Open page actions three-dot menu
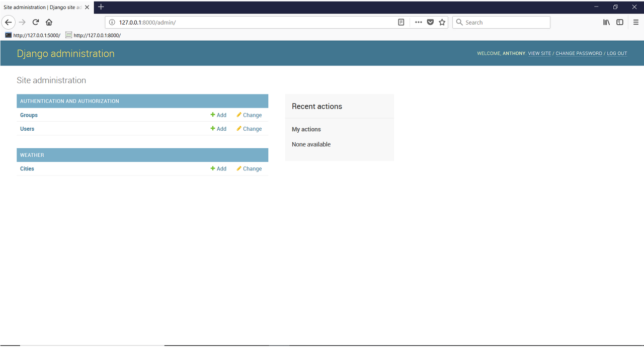644x362 pixels. [x=419, y=22]
